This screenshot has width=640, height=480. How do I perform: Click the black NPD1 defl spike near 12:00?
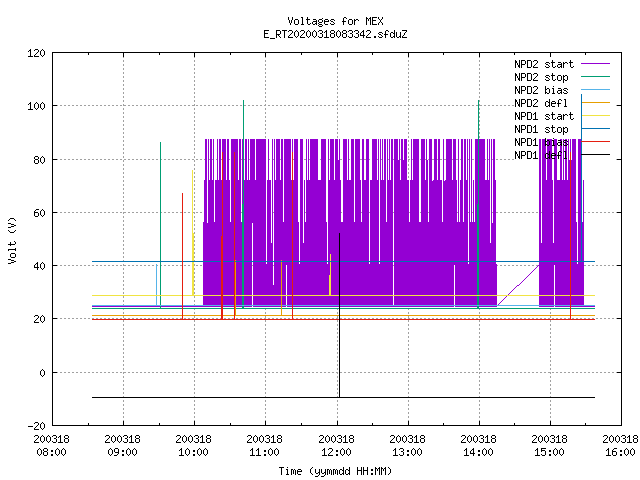(339, 315)
